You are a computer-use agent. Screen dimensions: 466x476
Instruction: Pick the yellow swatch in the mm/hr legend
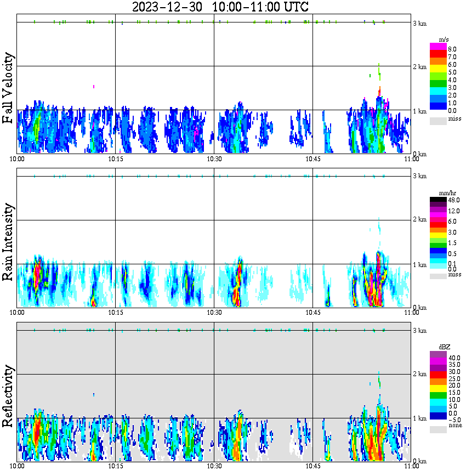click(438, 235)
